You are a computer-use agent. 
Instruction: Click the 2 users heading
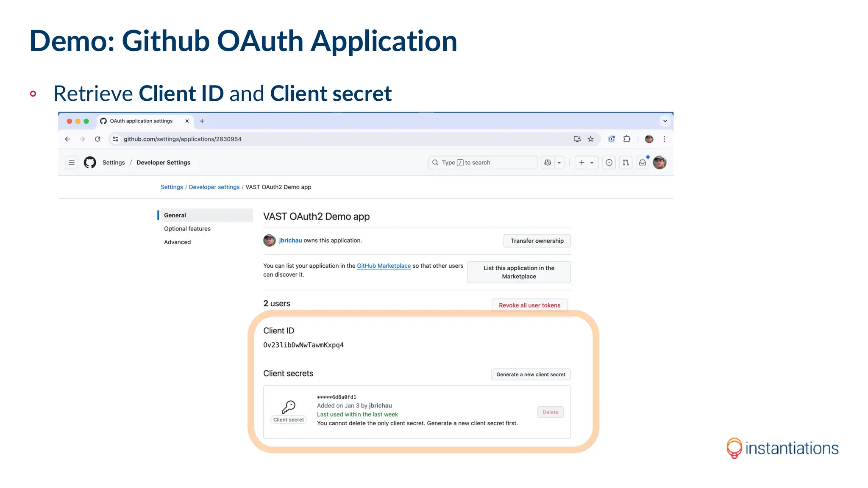pyautogui.click(x=277, y=304)
